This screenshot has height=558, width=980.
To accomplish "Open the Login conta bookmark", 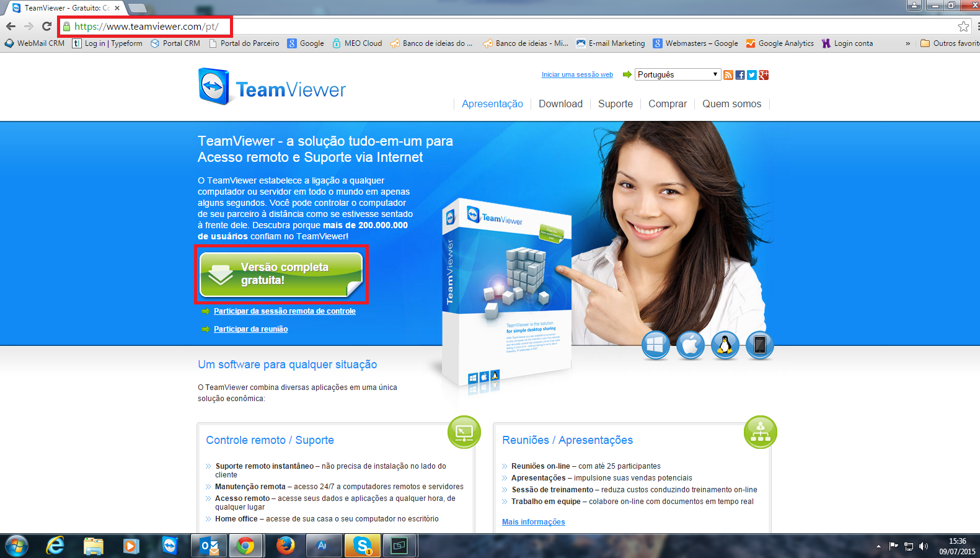I will [847, 43].
